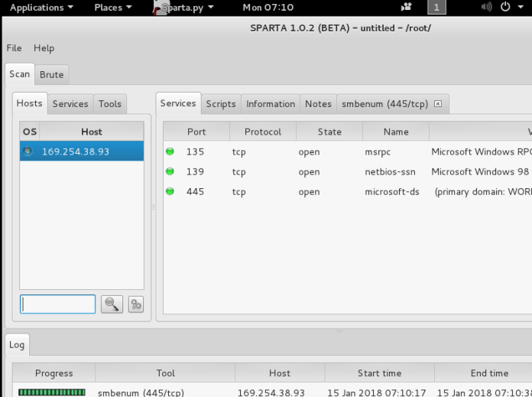
Task: Close the smbenum (445/tcp) tab
Action: [x=437, y=104]
